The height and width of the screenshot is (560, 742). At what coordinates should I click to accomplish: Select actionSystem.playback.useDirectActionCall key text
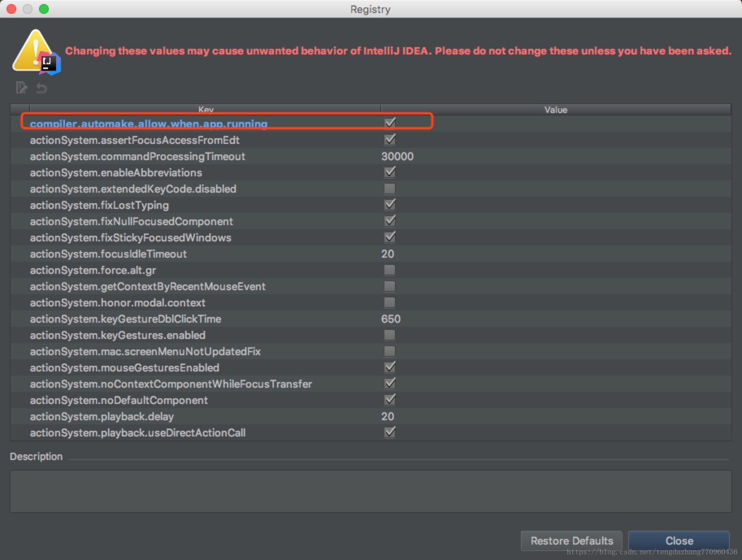(138, 433)
